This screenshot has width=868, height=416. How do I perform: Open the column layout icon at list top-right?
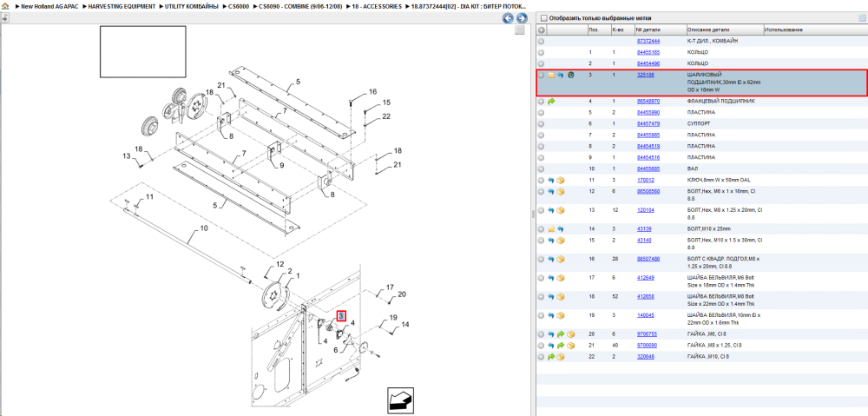pos(862,17)
